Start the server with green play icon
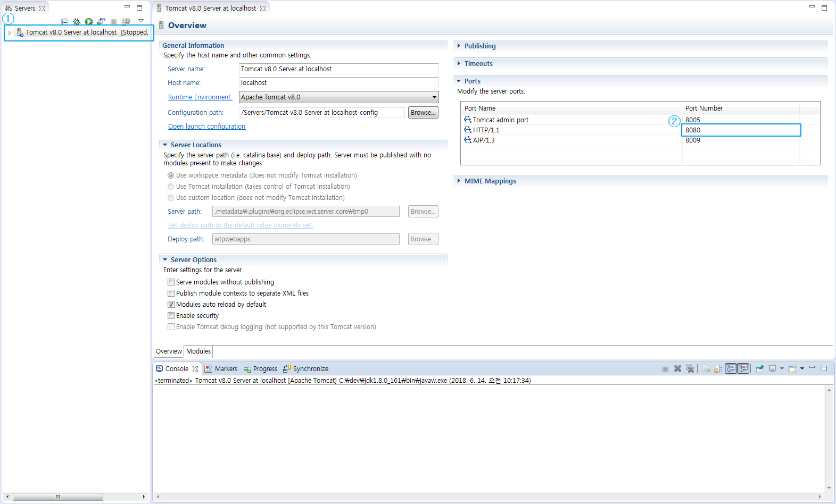Image resolution: width=836 pixels, height=504 pixels. pyautogui.click(x=89, y=22)
